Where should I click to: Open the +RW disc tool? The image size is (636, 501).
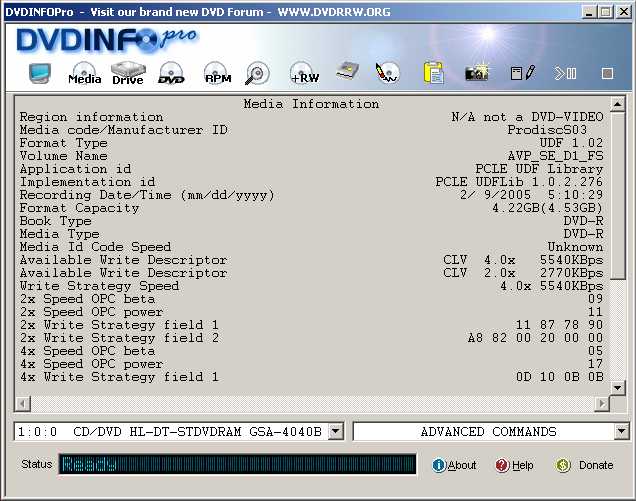pos(305,73)
